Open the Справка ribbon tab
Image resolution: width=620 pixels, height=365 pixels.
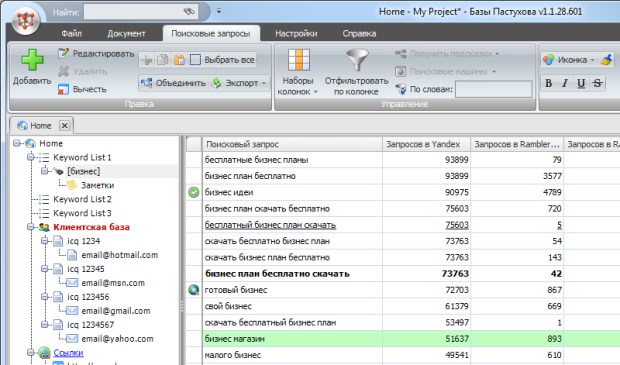click(359, 34)
